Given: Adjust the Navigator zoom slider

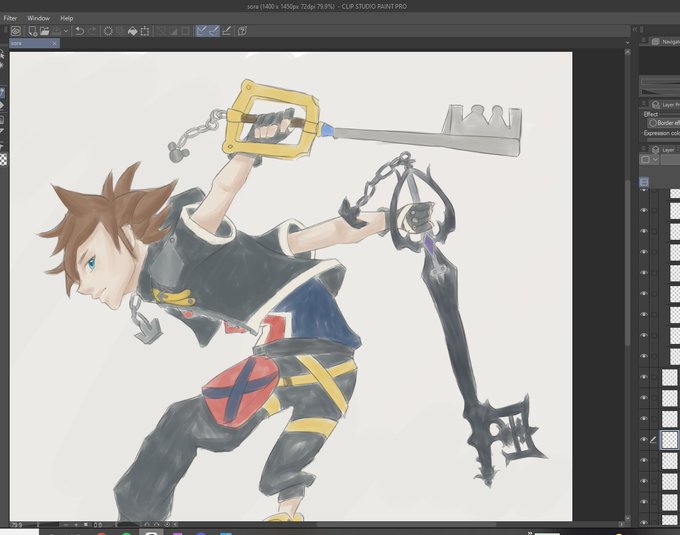Looking at the screenshot, I should click(660, 82).
